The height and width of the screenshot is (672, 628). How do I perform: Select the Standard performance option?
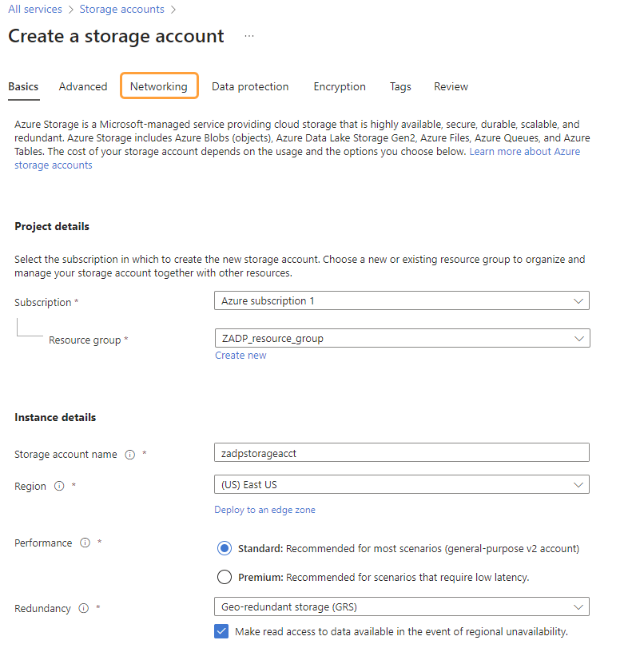pyautogui.click(x=225, y=548)
